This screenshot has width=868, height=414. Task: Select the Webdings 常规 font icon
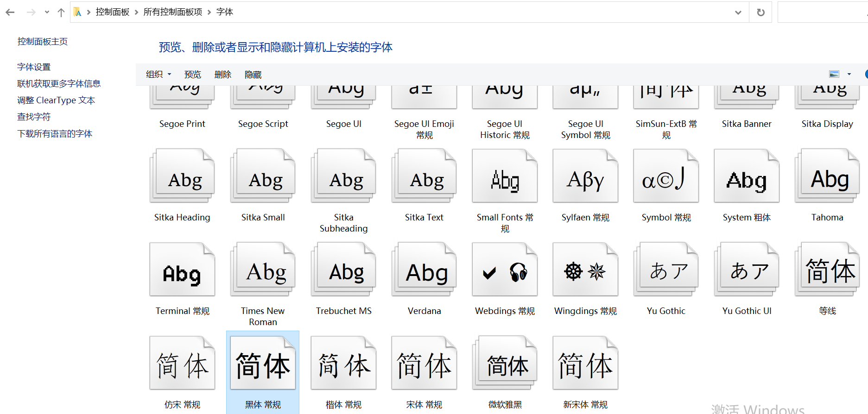tap(505, 270)
